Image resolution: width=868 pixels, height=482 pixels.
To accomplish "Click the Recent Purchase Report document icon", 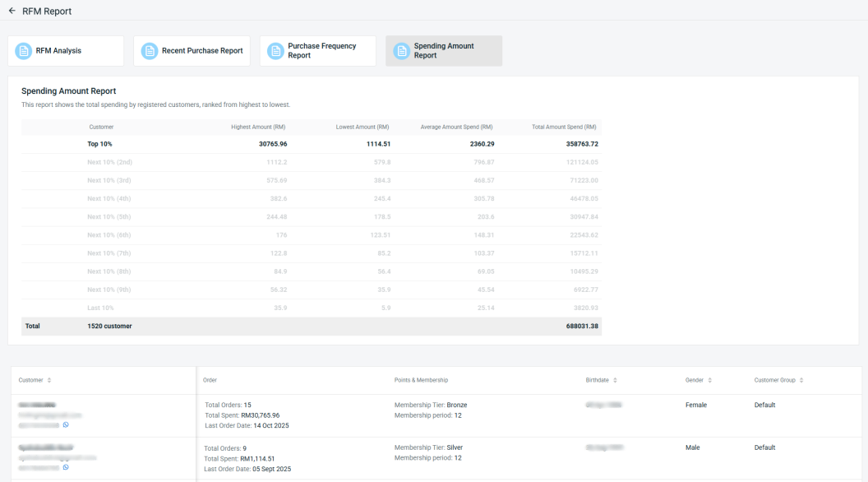I will pyautogui.click(x=149, y=51).
